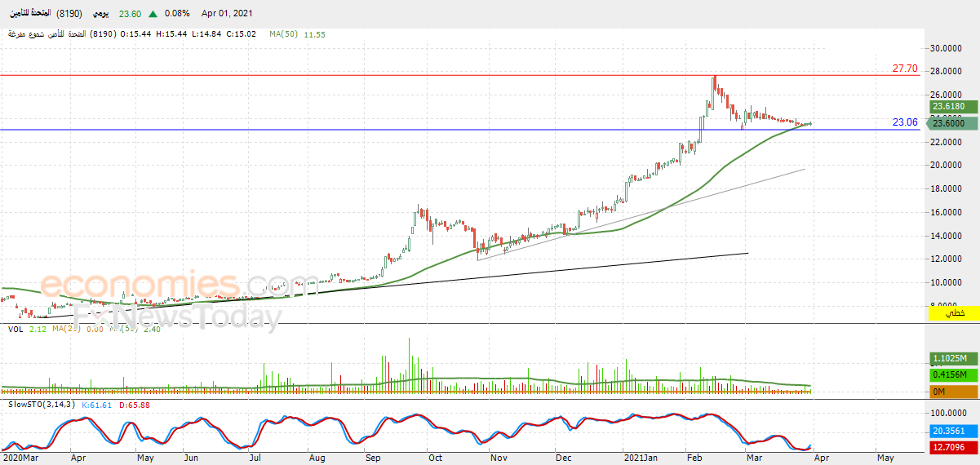Viewport: 980px width, 465px height.
Task: Click the green up-triangle price change indicator
Action: coord(153,14)
